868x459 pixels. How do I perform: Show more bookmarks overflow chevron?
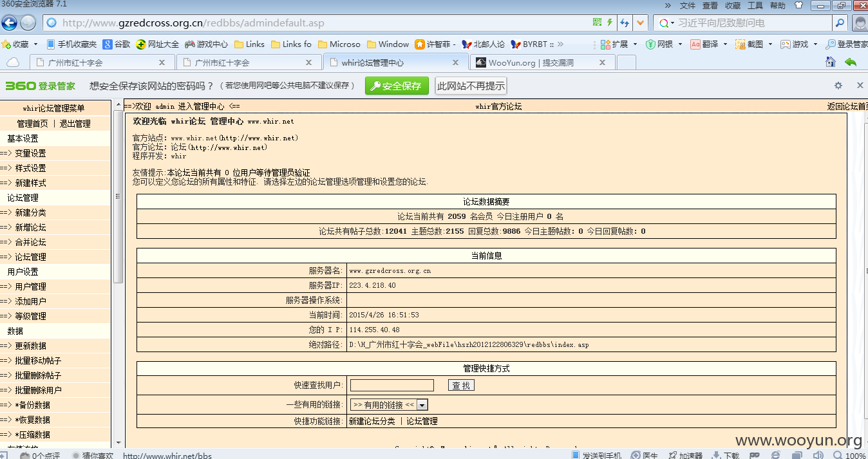[x=560, y=44]
